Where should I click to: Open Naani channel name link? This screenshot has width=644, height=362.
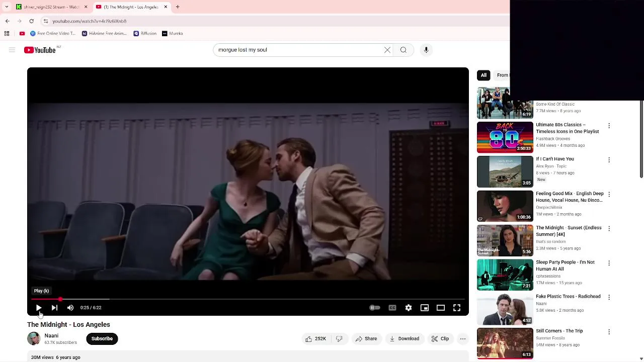pyautogui.click(x=51, y=336)
